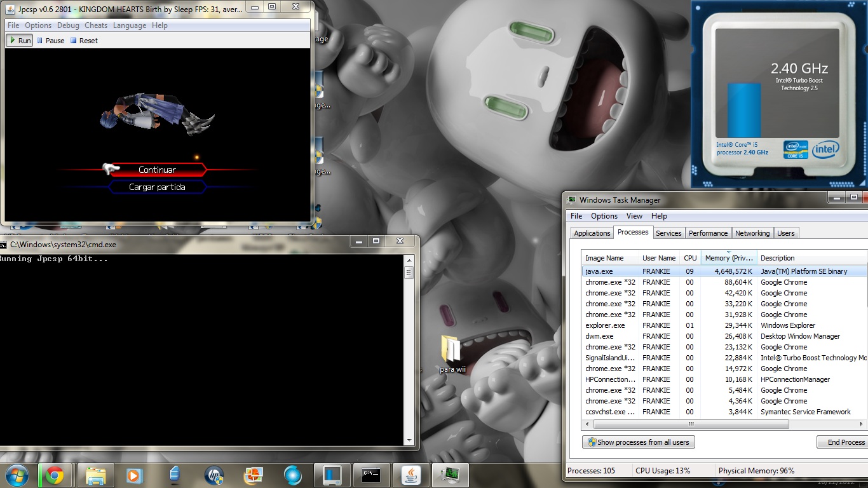868x488 pixels.
Task: Open Google Chrome from the taskbar
Action: pos(55,475)
